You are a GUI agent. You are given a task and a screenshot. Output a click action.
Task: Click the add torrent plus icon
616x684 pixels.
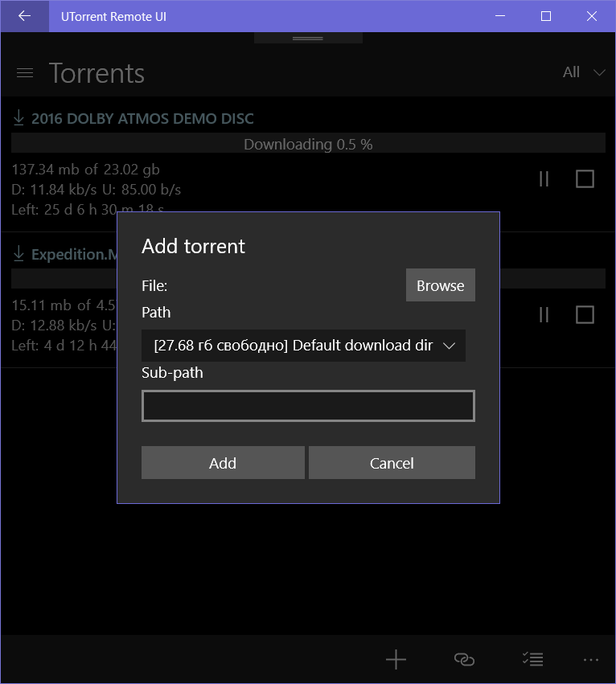coord(396,660)
